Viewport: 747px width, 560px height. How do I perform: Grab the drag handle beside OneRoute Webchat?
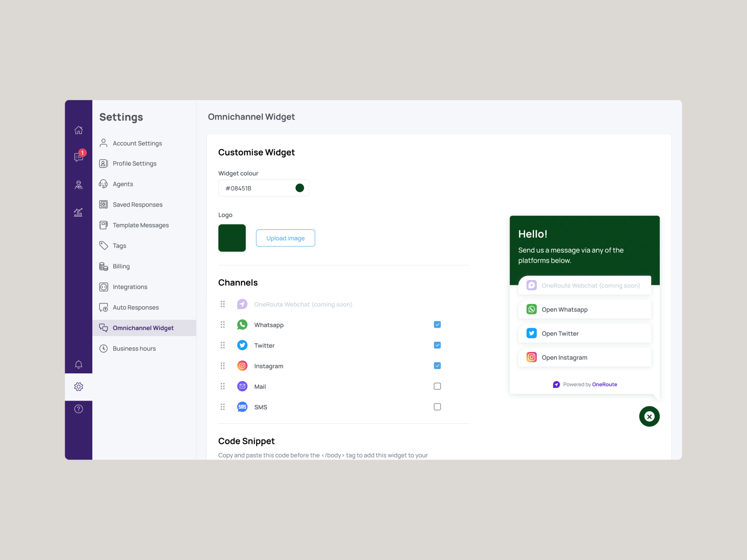point(223,304)
